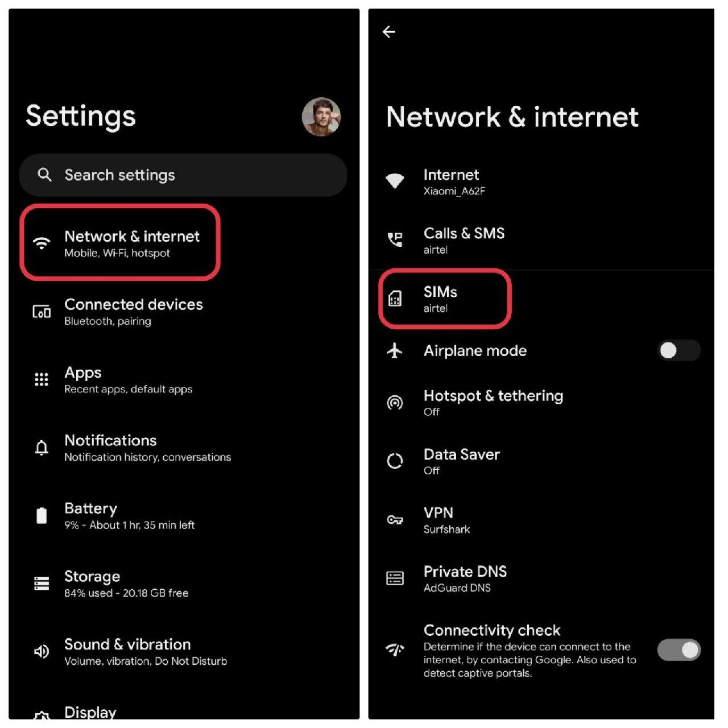The width and height of the screenshot is (728, 728).
Task: Open Storage settings entry
Action: click(x=184, y=584)
